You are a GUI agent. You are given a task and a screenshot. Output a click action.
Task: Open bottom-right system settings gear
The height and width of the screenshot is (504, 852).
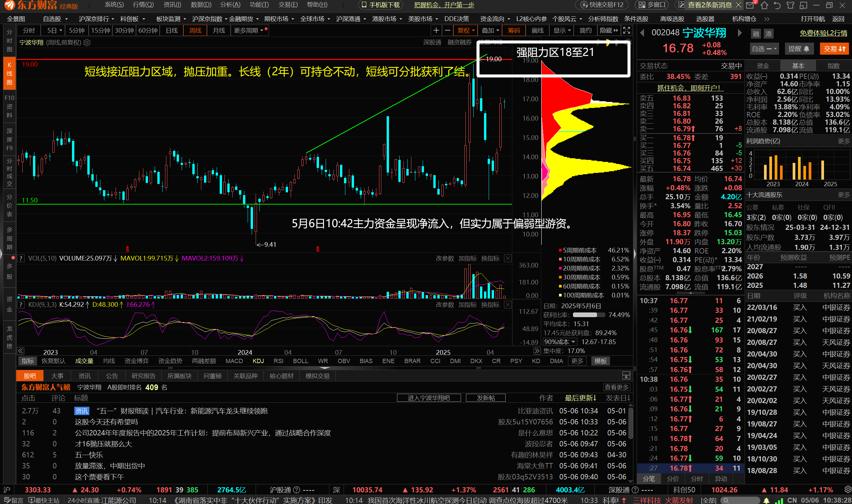pyautogui.click(x=848, y=490)
